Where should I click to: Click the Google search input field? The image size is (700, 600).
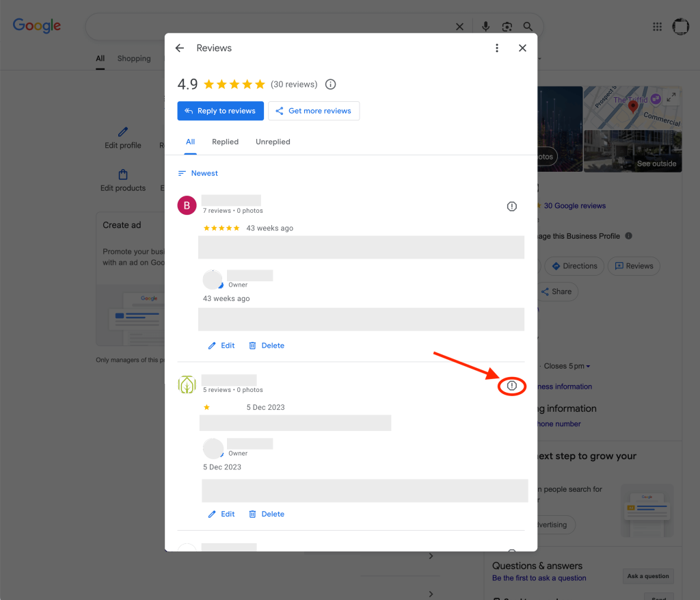click(273, 27)
